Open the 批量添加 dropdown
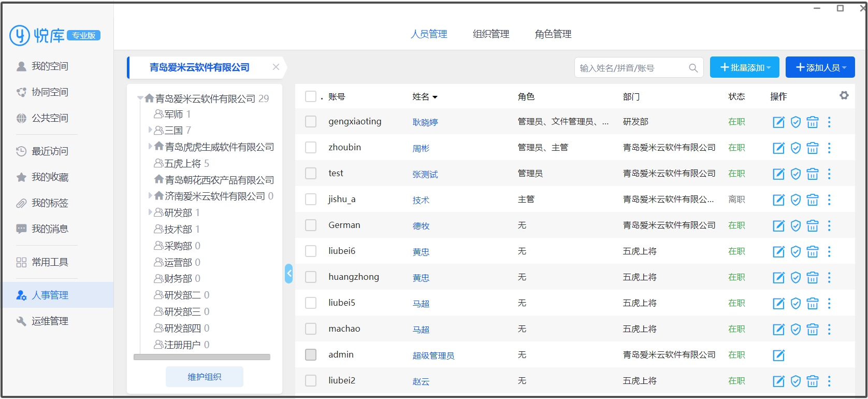The image size is (868, 399). click(x=744, y=68)
